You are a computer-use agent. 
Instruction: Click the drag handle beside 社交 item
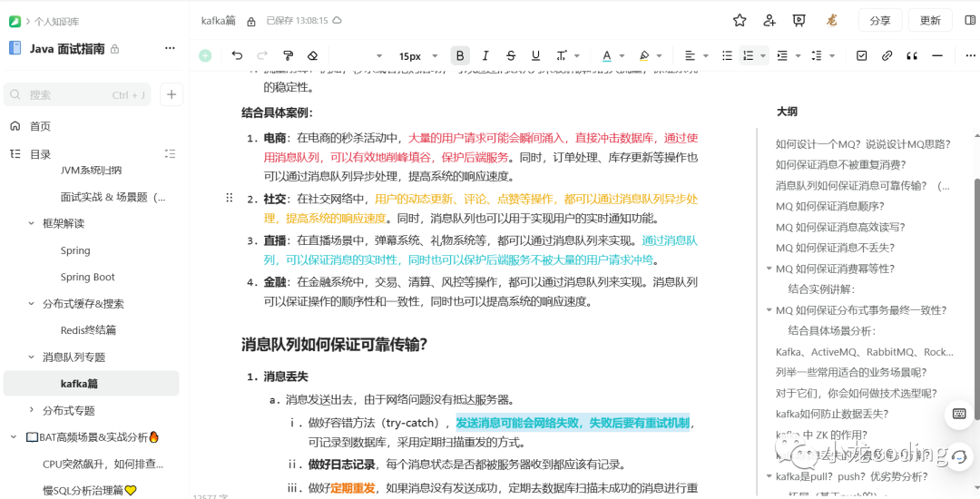point(230,198)
